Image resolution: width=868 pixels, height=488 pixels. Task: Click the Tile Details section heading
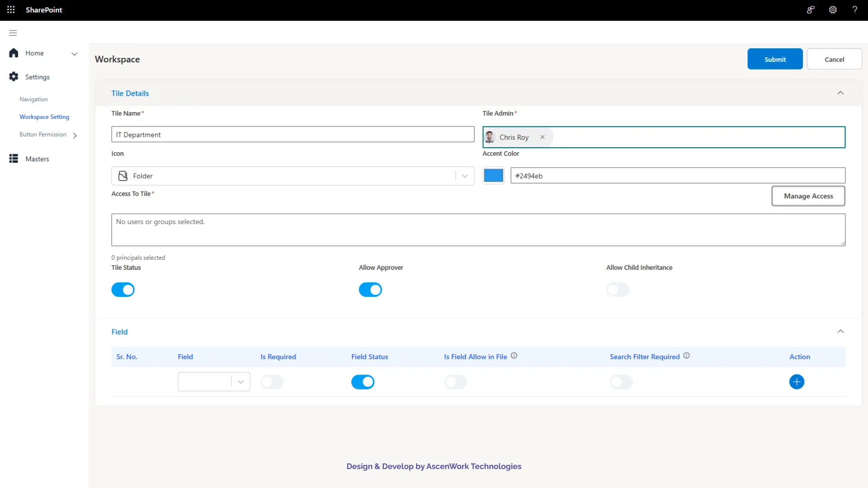tap(130, 93)
